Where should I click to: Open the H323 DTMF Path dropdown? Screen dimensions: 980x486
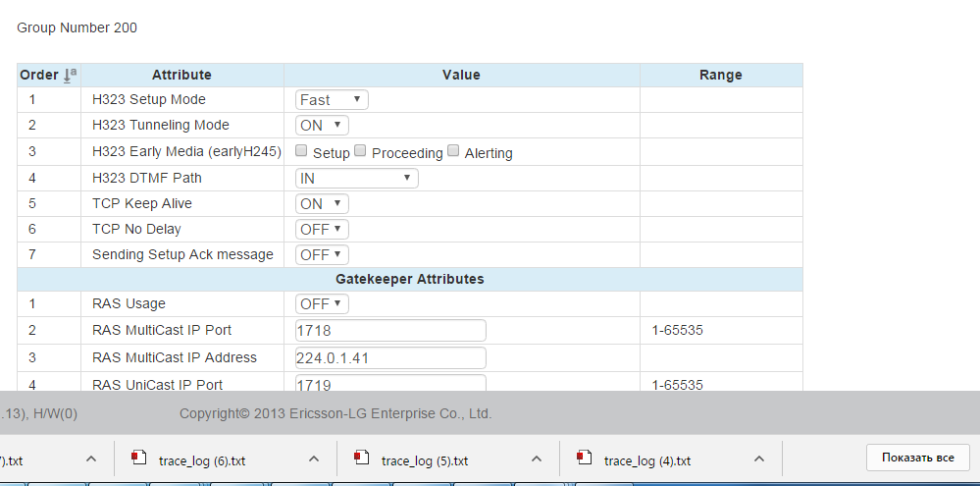pos(356,178)
